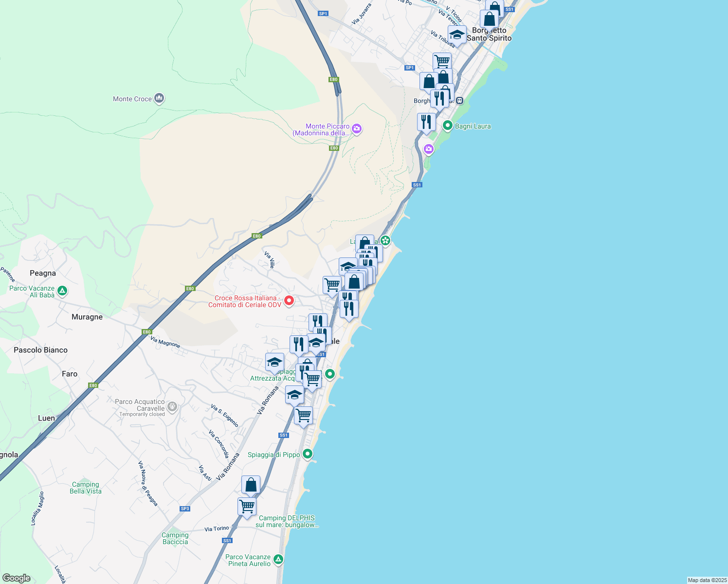Open the Parco Vacanze Pineta Aurelio marker
Viewport: 728px width, 584px height.
point(278,560)
